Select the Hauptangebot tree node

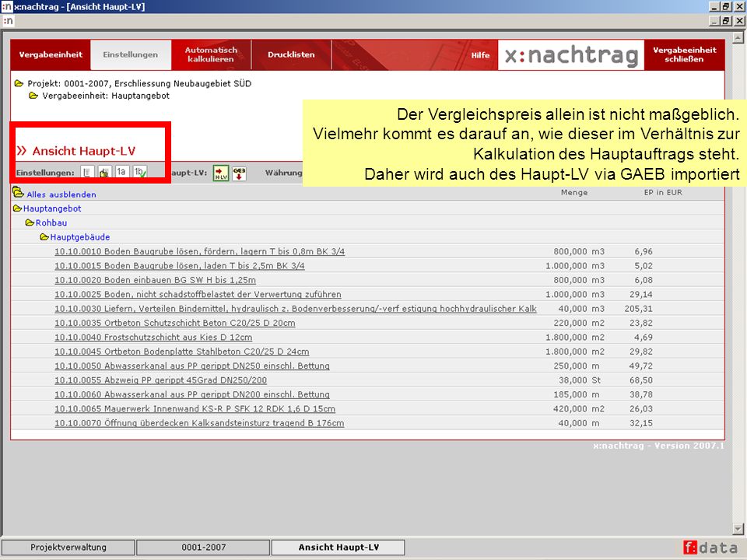pos(52,208)
